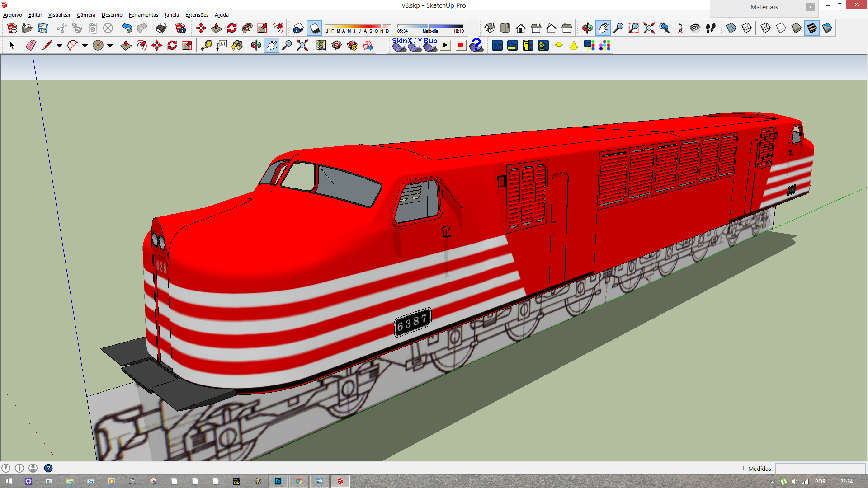868x488 pixels.
Task: Enable Shaded With Textures style
Action: point(812,28)
